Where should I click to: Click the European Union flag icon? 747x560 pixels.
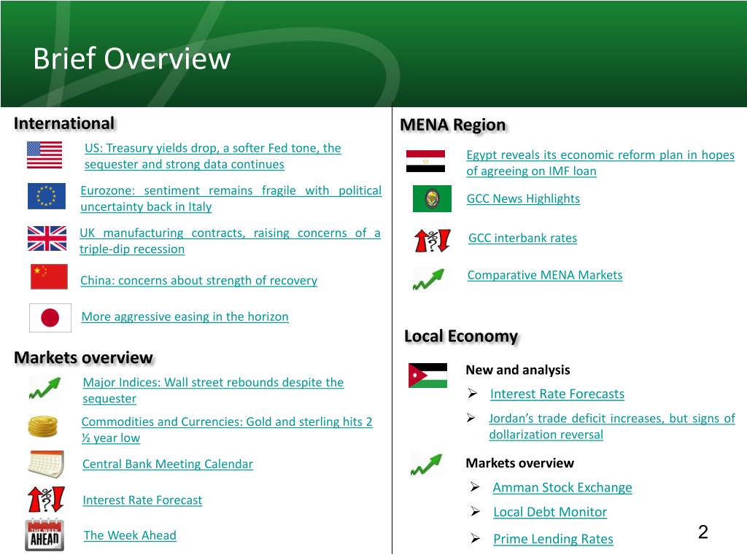[x=46, y=196]
